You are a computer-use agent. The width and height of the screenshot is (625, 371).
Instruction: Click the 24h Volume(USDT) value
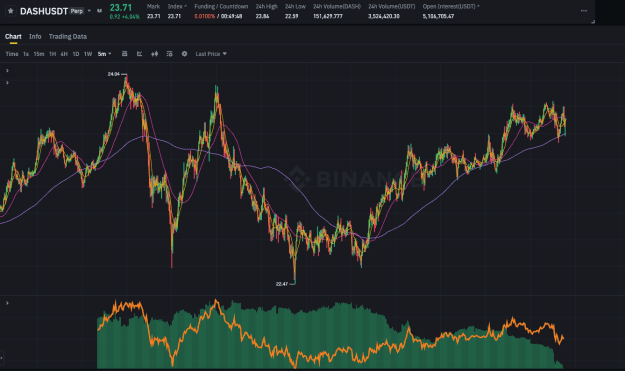point(384,16)
